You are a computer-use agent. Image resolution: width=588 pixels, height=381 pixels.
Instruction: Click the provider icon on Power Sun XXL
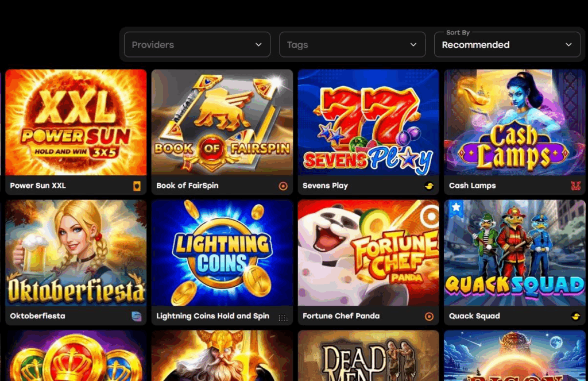coord(138,186)
